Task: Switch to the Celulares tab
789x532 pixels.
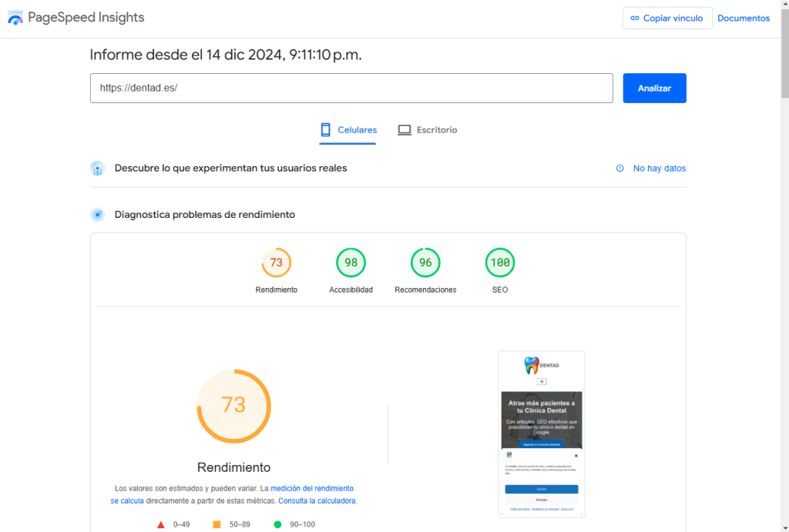Action: click(348, 130)
